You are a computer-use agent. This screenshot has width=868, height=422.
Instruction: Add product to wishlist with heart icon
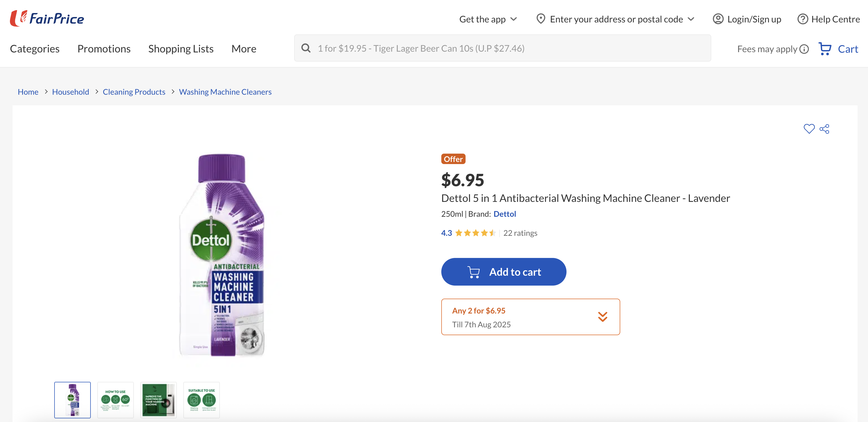(809, 129)
